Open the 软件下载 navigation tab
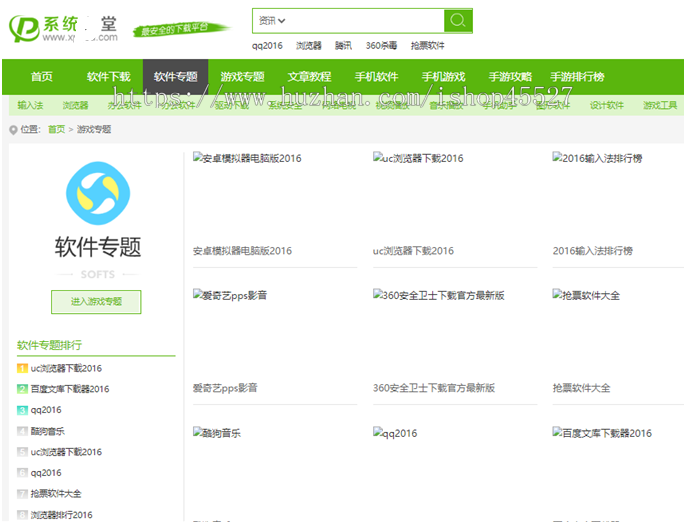 pyautogui.click(x=108, y=77)
